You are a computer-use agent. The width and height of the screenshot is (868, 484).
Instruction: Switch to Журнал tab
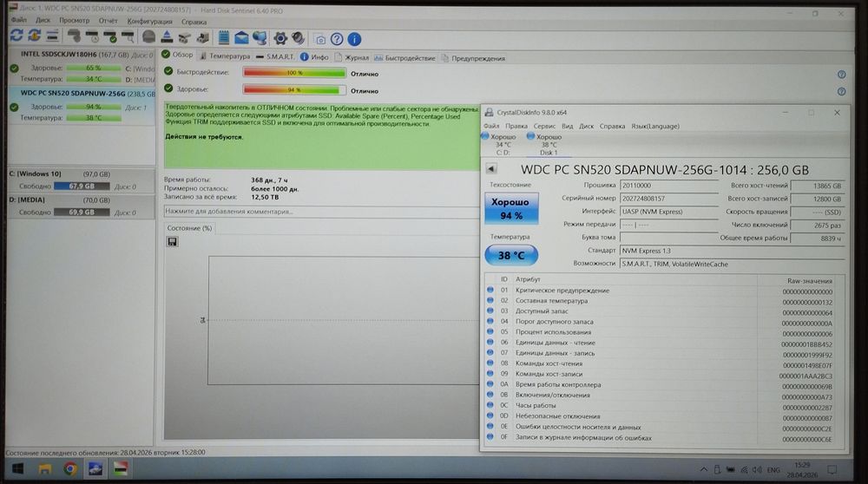[352, 57]
